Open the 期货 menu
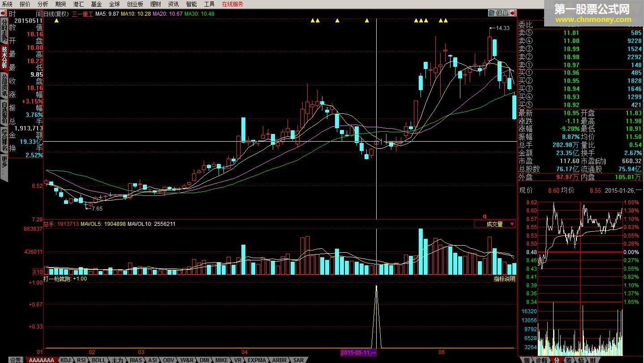This screenshot has width=644, height=363. tap(60, 4)
